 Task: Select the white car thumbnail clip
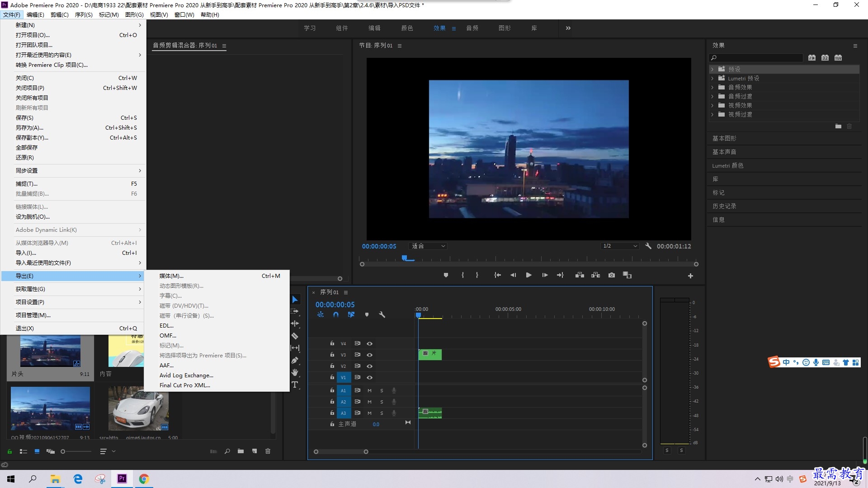tap(138, 409)
